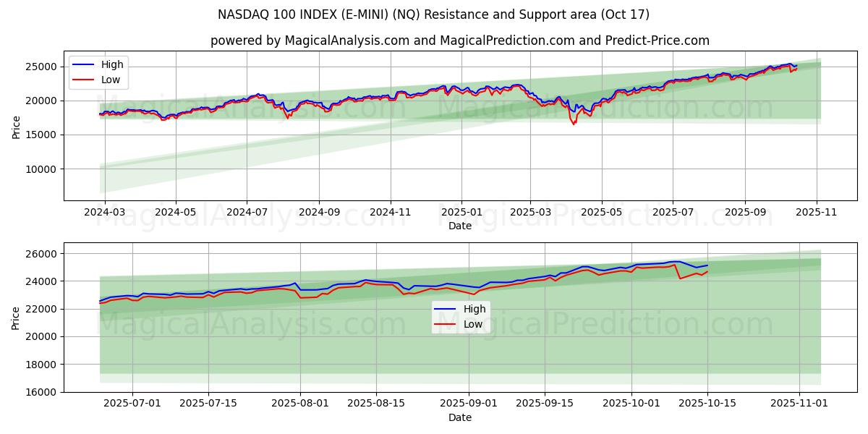Click the top chart's 'Date' axis label
This screenshot has height=434, width=868.
[x=459, y=226]
